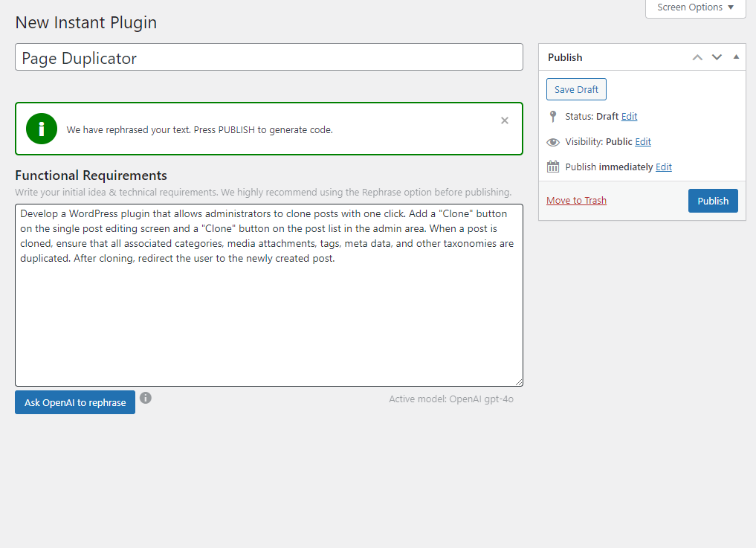
Task: Move the Publish box up using the up chevron
Action: tap(697, 57)
